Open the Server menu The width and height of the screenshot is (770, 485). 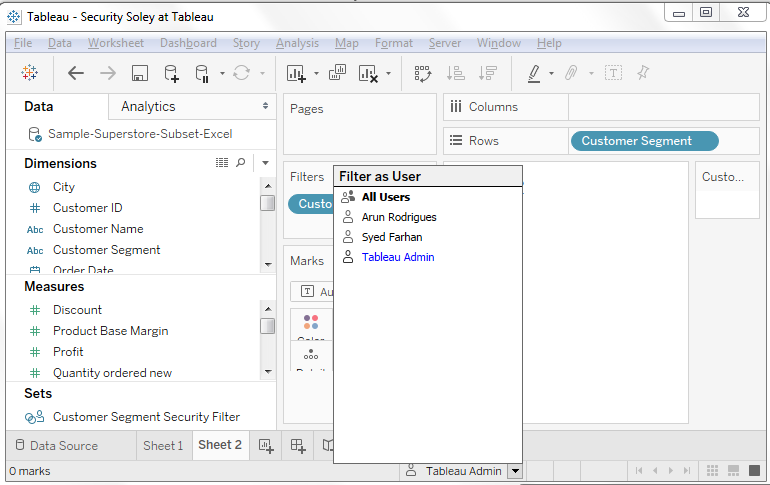point(445,43)
